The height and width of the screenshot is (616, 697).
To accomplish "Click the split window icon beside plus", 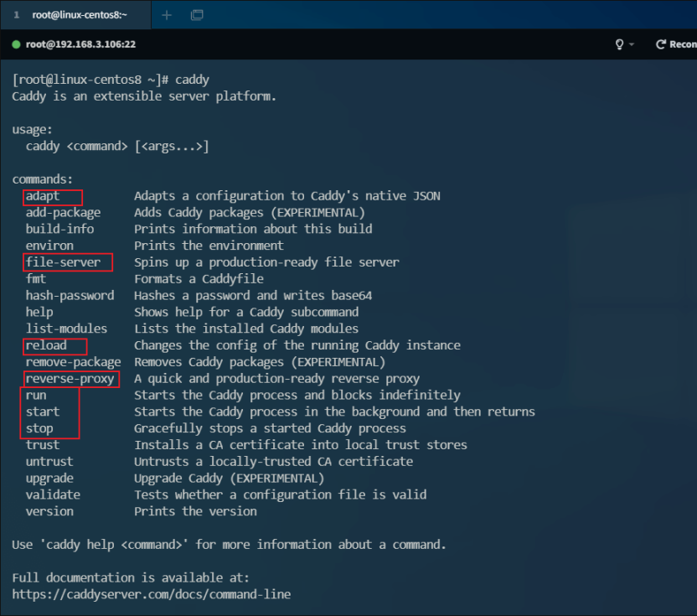I will click(197, 15).
